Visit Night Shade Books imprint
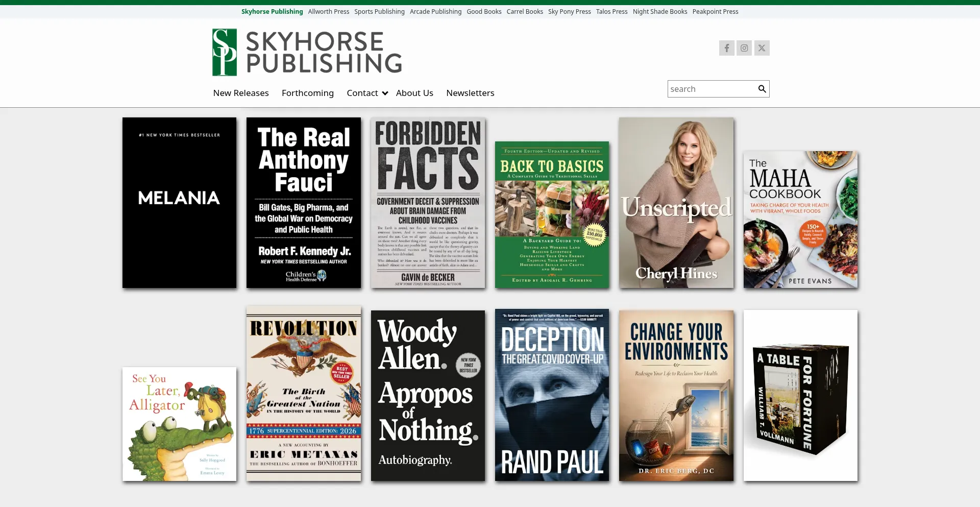The image size is (980, 507). (660, 11)
